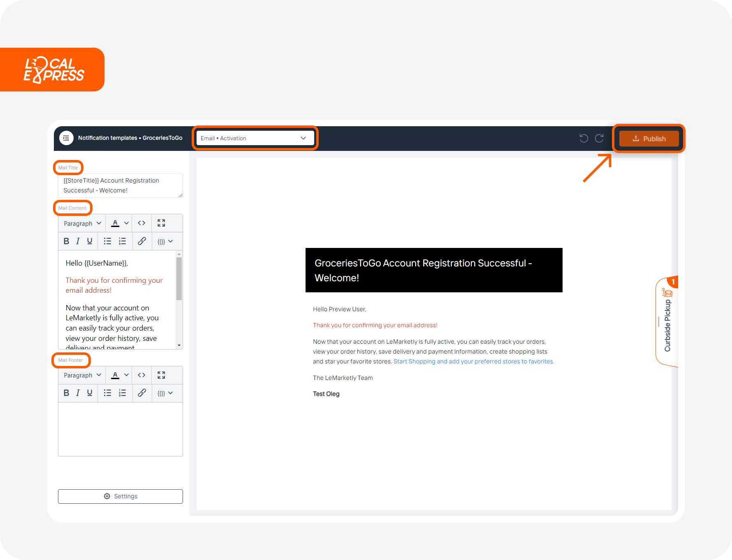Viewport: 732px width, 560px height.
Task: Apply bulleted list in Mail Content editor
Action: pyautogui.click(x=107, y=241)
